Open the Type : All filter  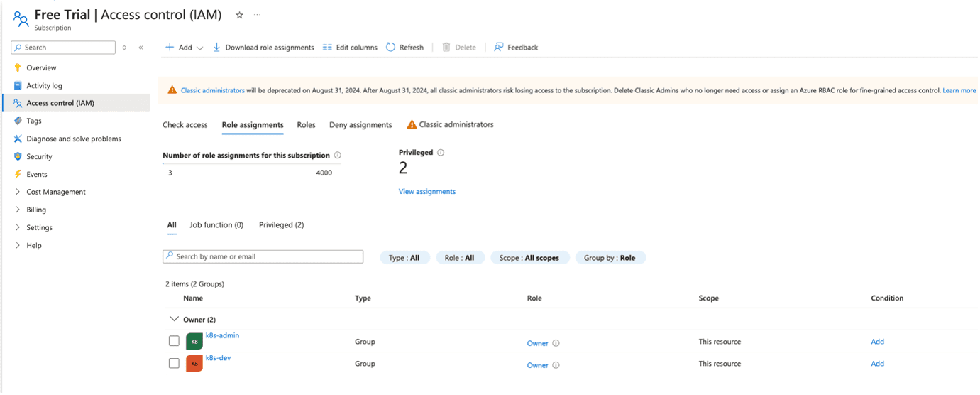404,258
